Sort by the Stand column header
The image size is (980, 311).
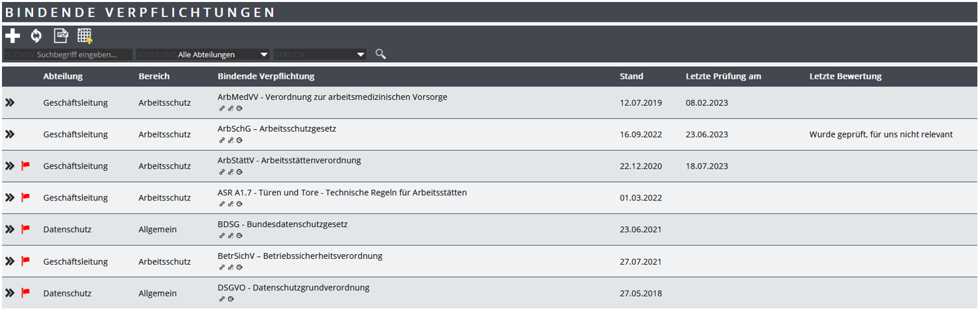click(x=631, y=76)
